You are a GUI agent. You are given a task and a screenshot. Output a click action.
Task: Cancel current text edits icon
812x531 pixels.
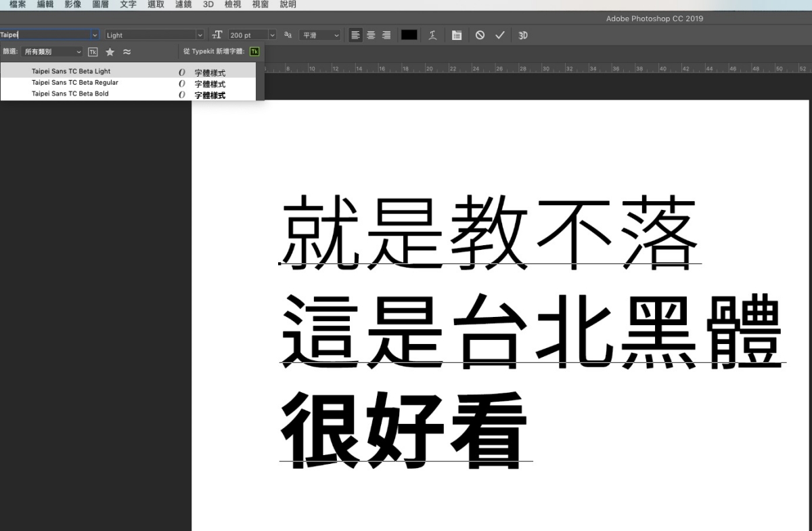coord(480,35)
